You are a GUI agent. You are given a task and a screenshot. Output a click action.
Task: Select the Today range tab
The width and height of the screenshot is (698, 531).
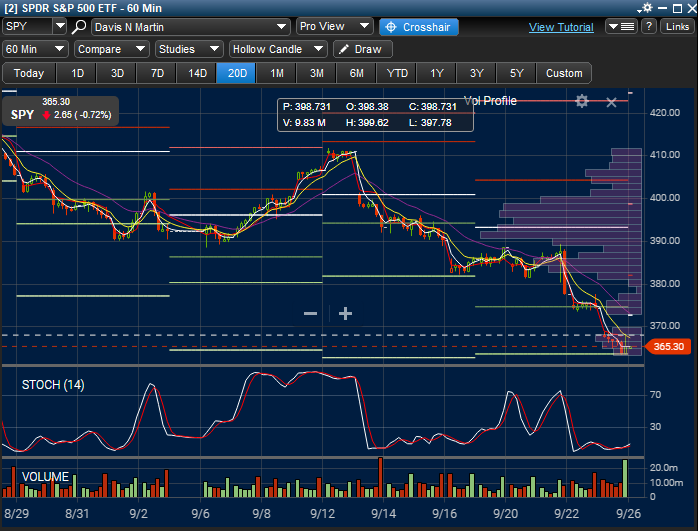click(29, 73)
